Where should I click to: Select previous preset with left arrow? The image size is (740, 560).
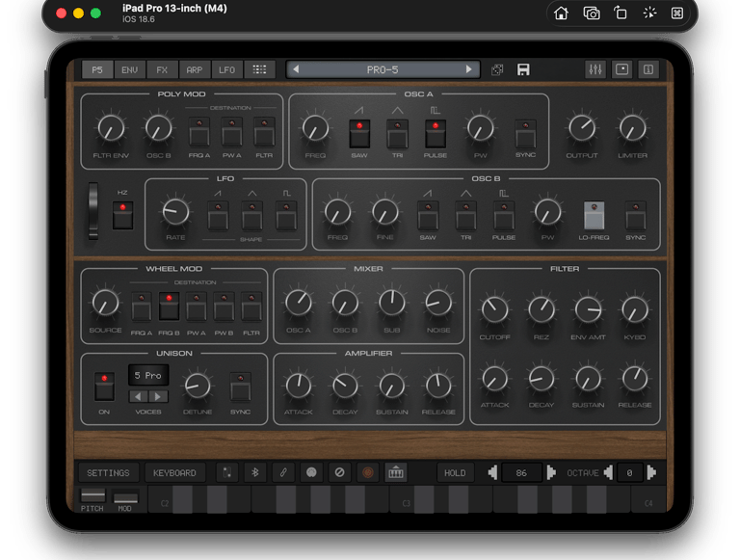tap(296, 69)
